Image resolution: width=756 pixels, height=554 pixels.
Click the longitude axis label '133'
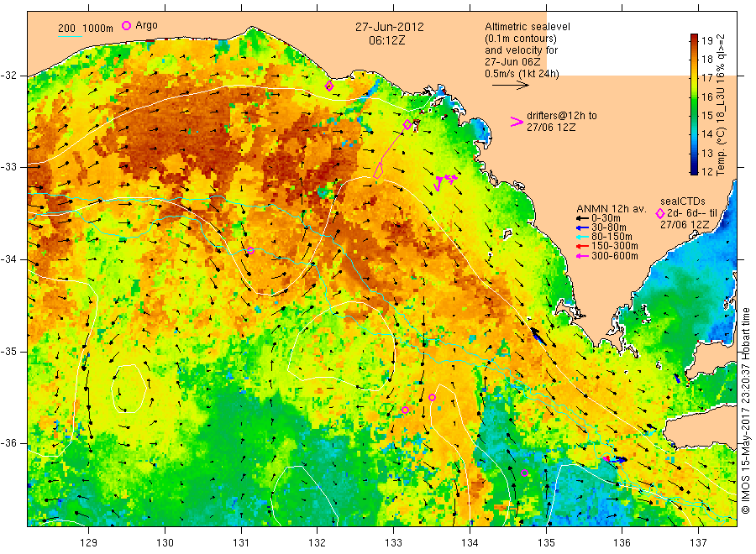[393, 543]
